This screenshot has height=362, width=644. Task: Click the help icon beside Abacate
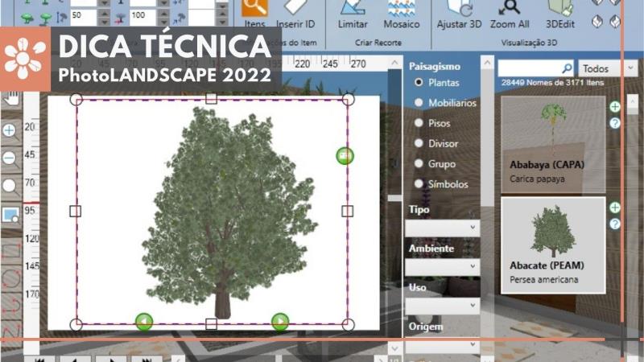[x=615, y=224]
